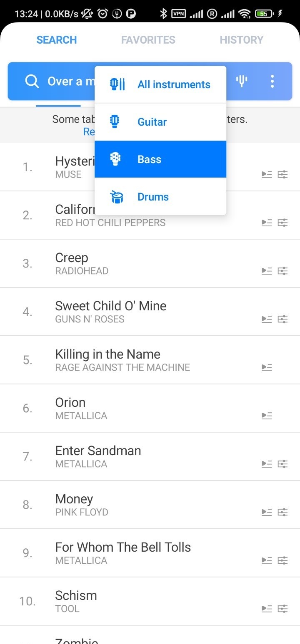This screenshot has height=644, width=300.
Task: Switch to the Favorites tab
Action: [148, 40]
